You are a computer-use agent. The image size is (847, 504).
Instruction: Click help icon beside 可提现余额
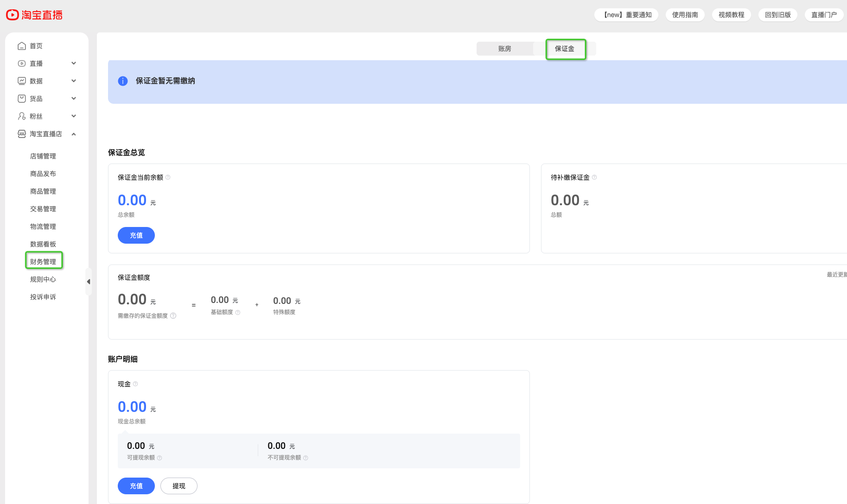159,458
